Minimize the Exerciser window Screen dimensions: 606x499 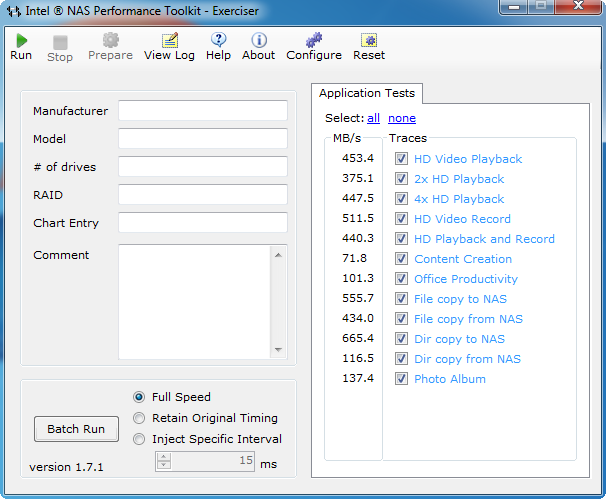(514, 7)
